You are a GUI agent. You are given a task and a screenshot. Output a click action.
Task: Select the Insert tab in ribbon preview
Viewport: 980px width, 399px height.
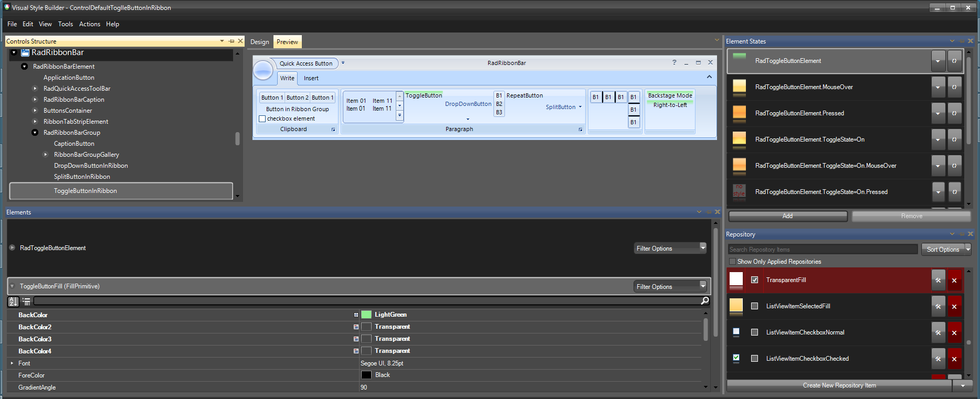(311, 78)
